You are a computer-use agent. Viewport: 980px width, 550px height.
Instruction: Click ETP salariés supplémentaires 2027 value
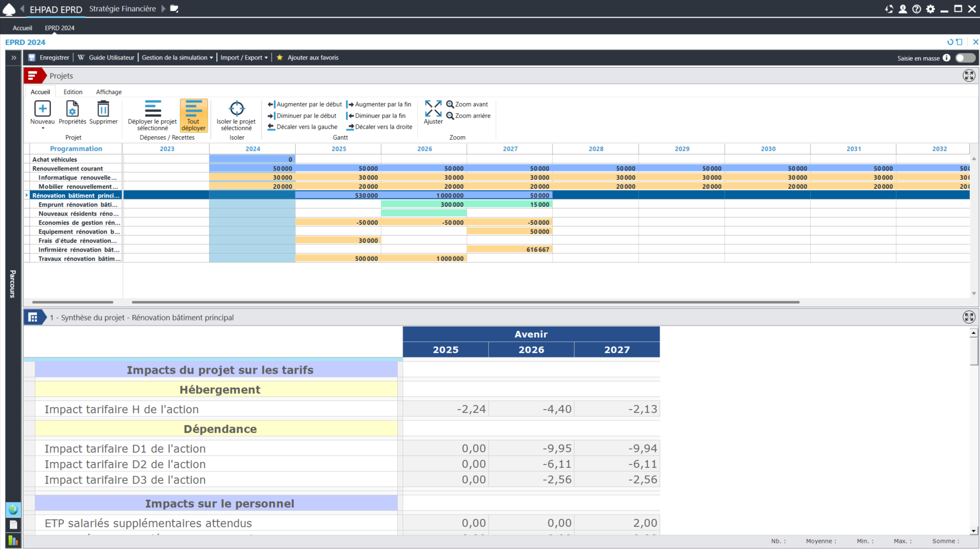pyautogui.click(x=617, y=523)
